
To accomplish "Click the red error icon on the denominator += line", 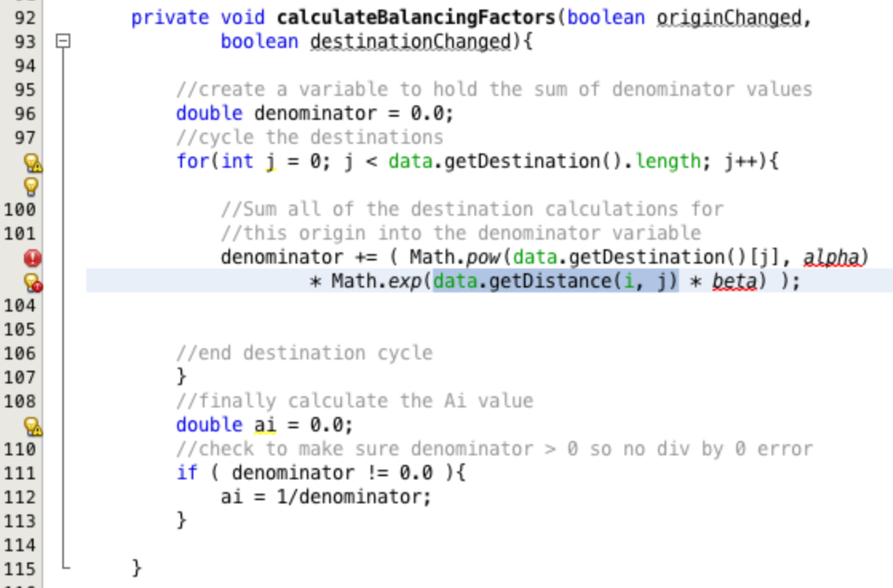I will click(x=33, y=258).
